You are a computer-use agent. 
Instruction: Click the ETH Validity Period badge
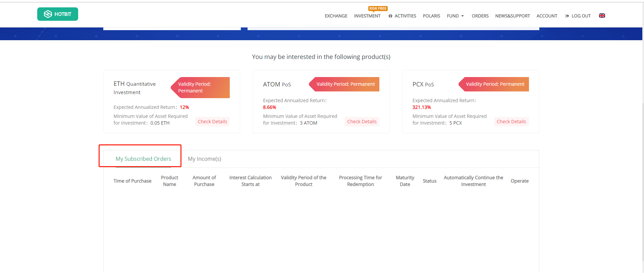pyautogui.click(x=200, y=87)
